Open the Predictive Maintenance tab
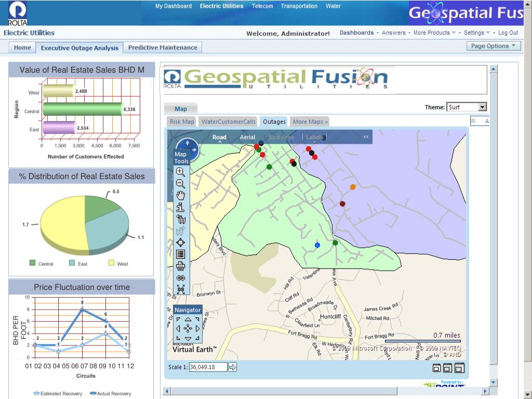Screen dimensions: 532x399 coord(163,47)
